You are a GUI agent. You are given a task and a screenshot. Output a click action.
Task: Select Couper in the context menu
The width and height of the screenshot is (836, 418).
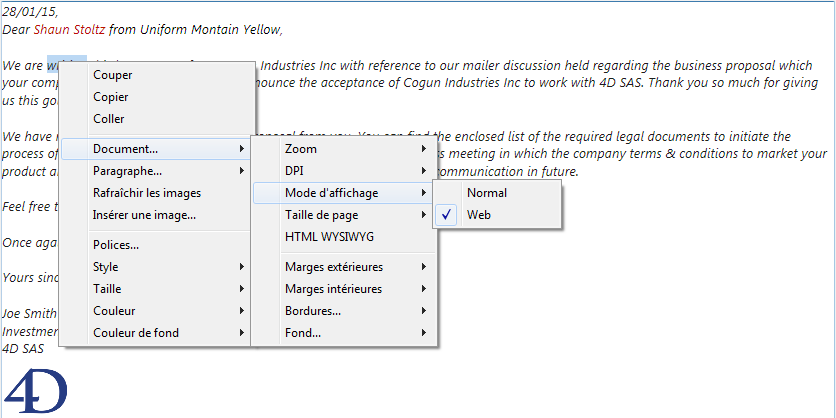pyautogui.click(x=112, y=75)
